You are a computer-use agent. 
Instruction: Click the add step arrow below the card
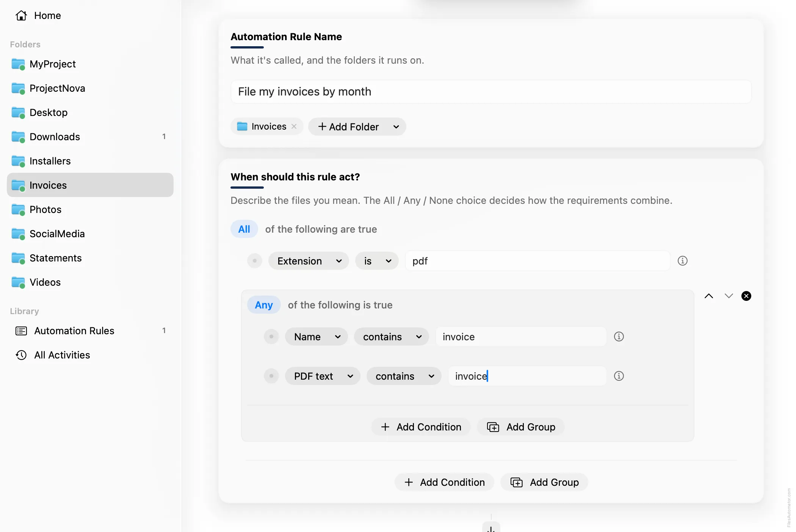491,527
